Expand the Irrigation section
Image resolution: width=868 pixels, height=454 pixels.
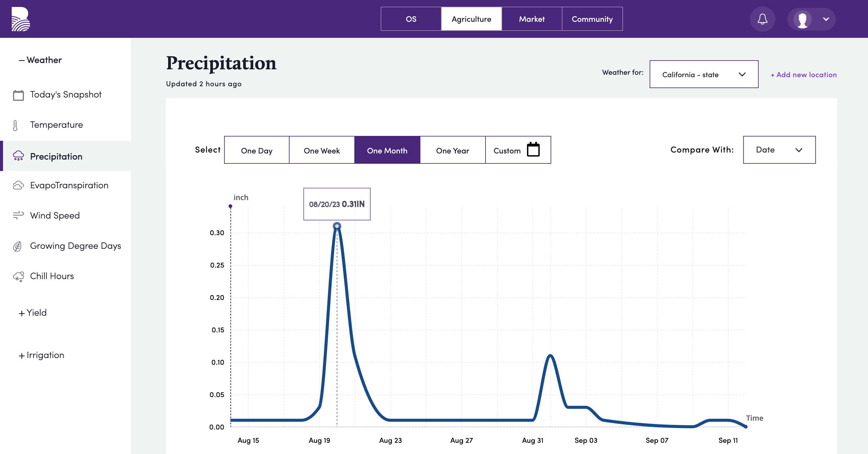(41, 355)
